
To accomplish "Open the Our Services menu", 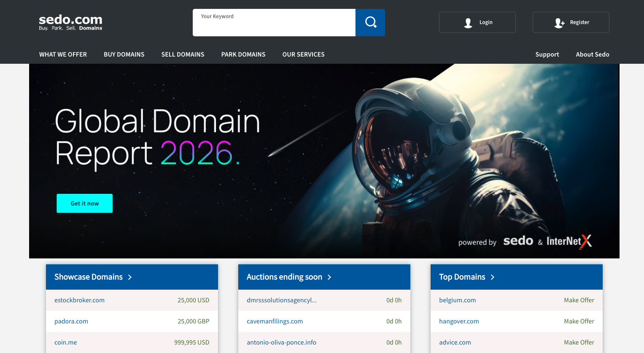I will pos(303,54).
